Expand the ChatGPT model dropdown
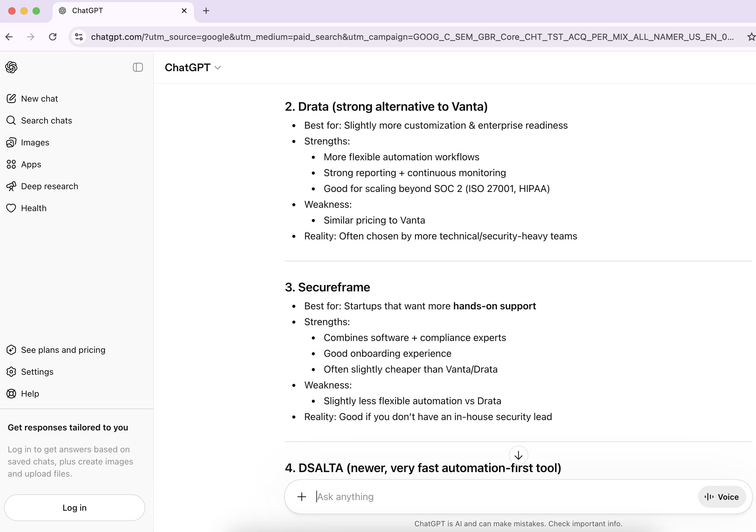The height and width of the screenshot is (532, 756). [x=193, y=68]
